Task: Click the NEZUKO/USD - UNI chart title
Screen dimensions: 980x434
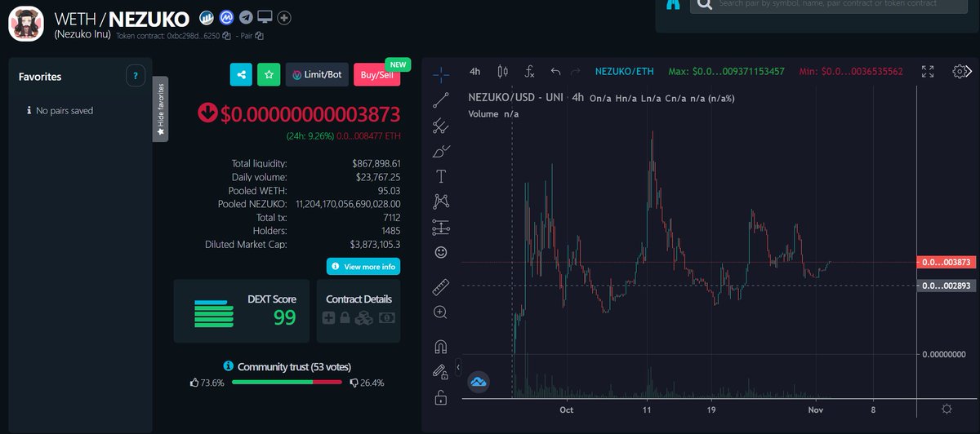Action: [516, 98]
